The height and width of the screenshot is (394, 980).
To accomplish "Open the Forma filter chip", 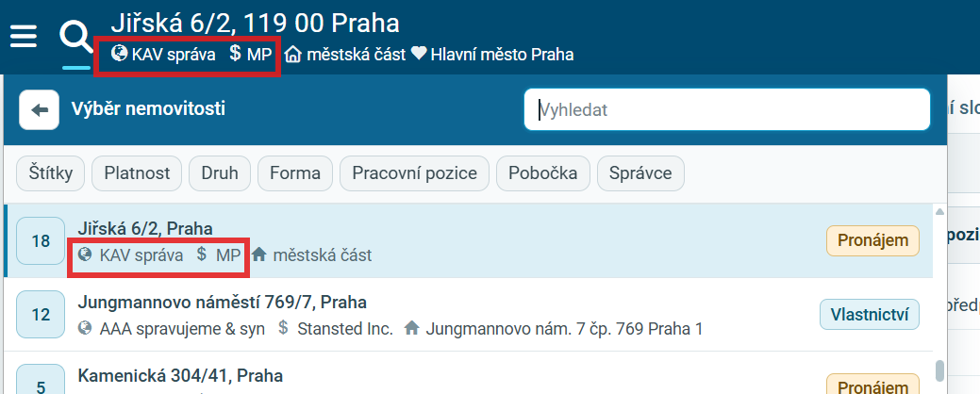I will (x=295, y=172).
